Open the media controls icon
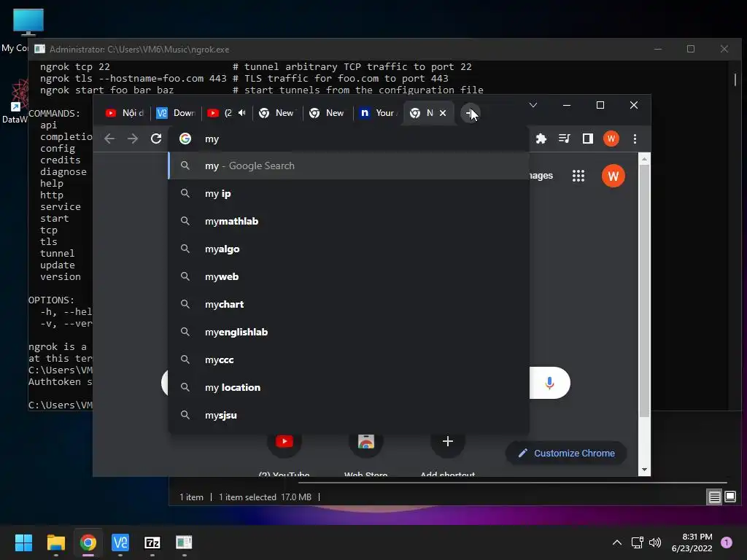The image size is (747, 560). pyautogui.click(x=564, y=139)
